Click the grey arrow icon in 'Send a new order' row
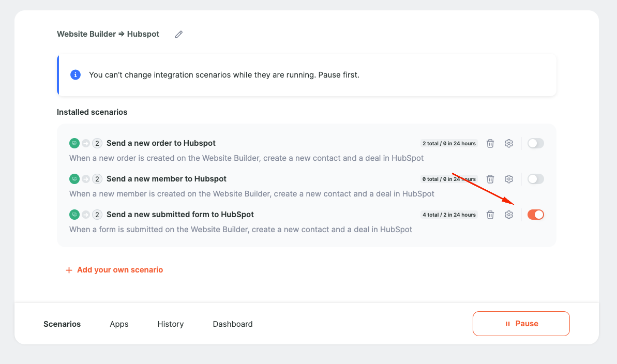The image size is (617, 364). [x=86, y=143]
